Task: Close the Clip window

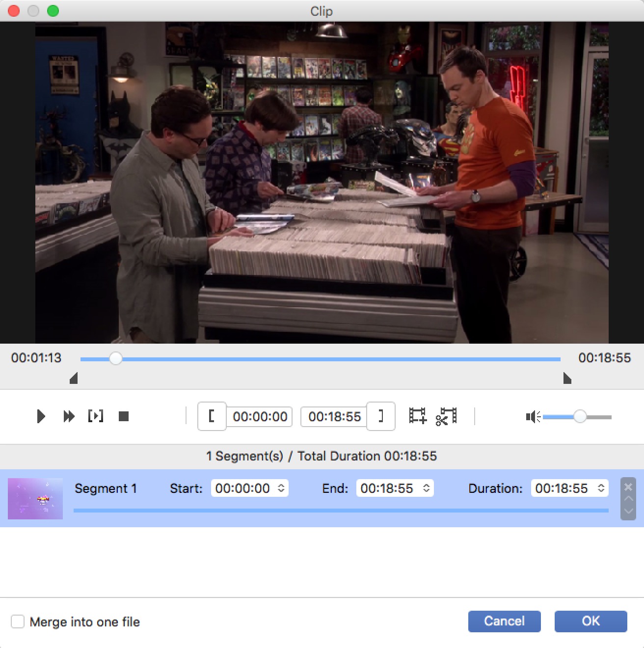Action: pos(14,11)
